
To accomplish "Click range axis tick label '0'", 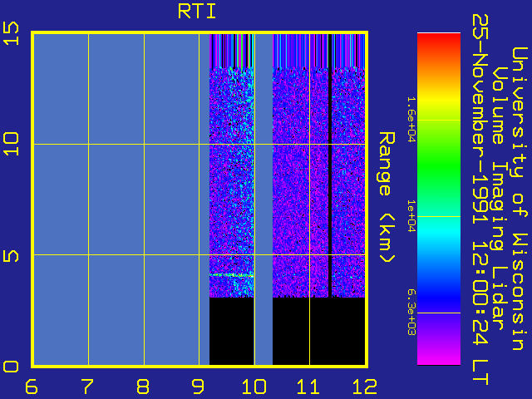I will pos(11,367).
